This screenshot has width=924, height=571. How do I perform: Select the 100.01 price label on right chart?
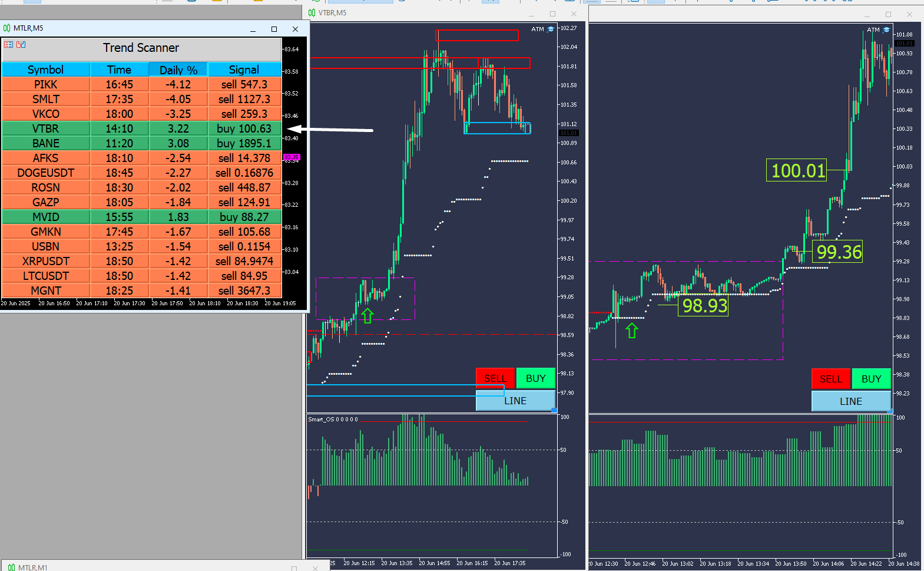point(796,170)
